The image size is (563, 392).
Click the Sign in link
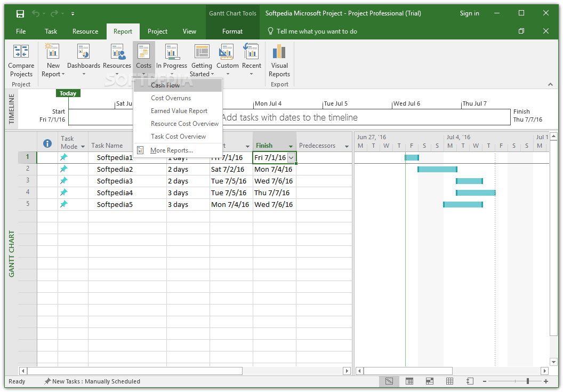click(469, 13)
